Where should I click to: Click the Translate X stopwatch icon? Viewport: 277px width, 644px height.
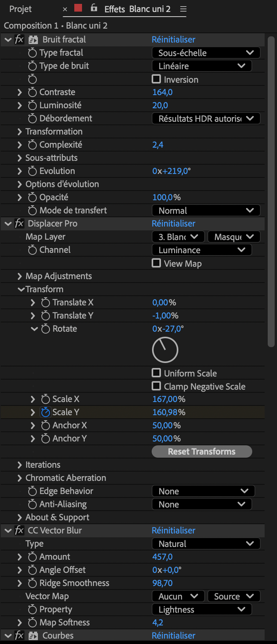(x=46, y=303)
